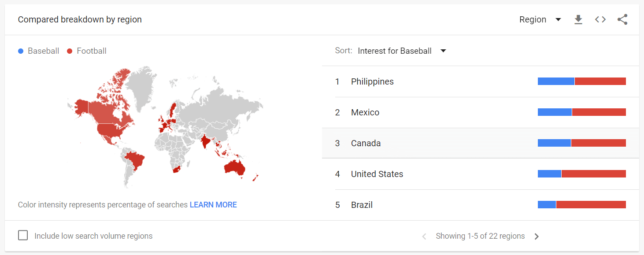Select the Brazil row in the list
Viewport: 644px width, 255px height.
(x=362, y=204)
